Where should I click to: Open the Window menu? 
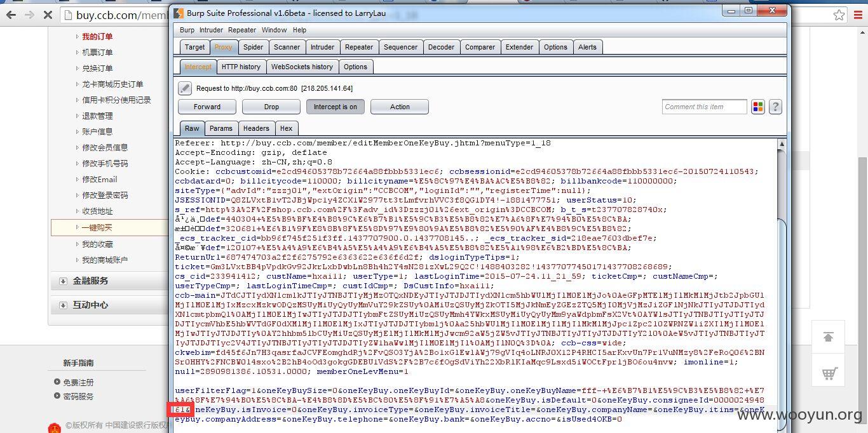274,30
